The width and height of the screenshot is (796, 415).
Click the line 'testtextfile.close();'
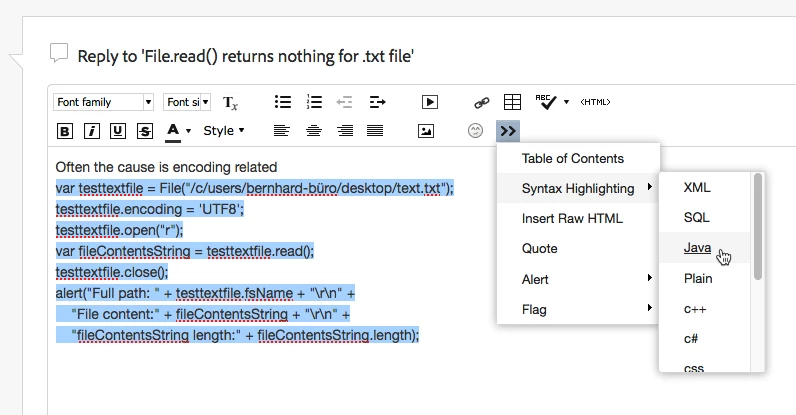pyautogui.click(x=112, y=272)
